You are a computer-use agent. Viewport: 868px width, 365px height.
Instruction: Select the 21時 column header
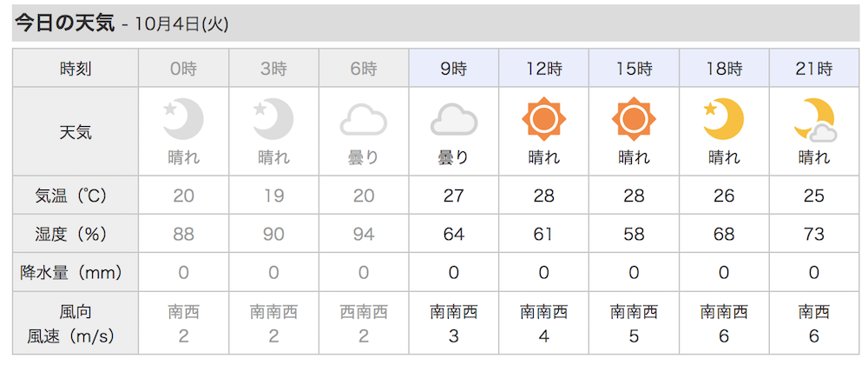814,69
